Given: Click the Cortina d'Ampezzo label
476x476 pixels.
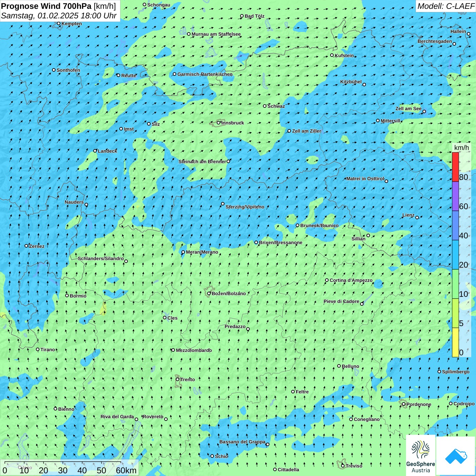Looking at the screenshot, I should pyautogui.click(x=351, y=280).
